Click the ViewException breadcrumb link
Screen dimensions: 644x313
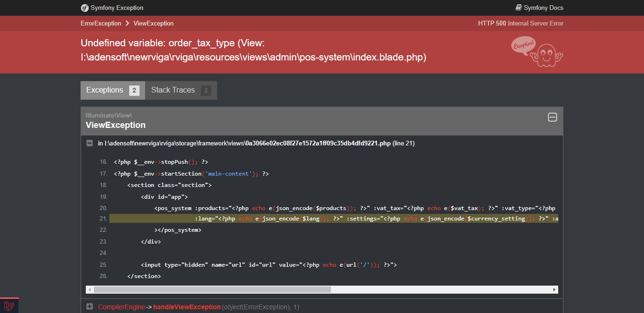click(154, 23)
